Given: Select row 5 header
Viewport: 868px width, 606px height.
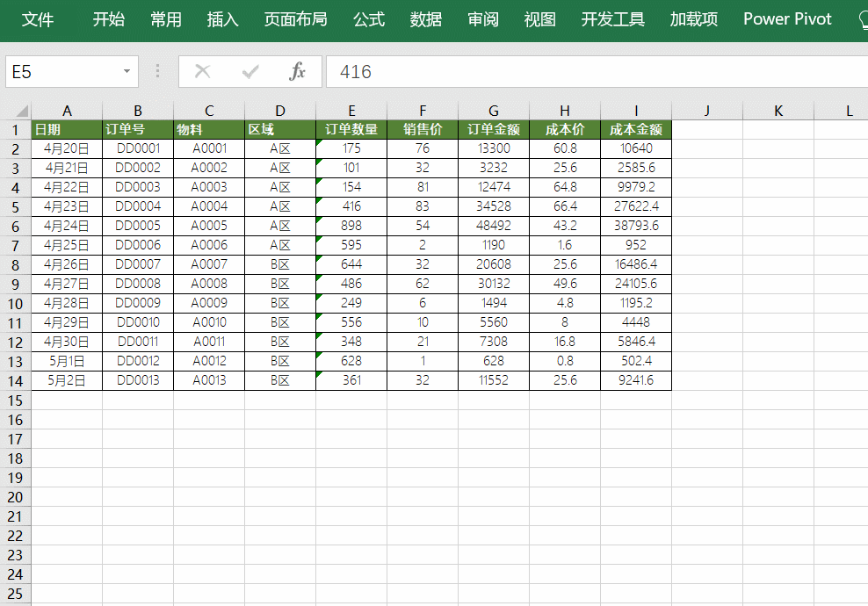Looking at the screenshot, I should 16,207.
